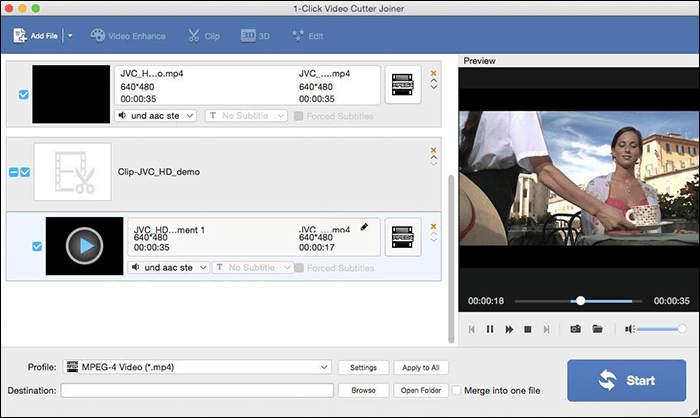
Task: Click the Browse destination button
Action: (x=363, y=390)
